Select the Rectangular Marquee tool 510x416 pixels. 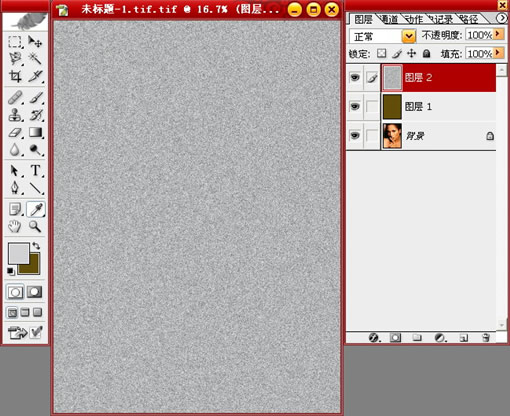point(15,42)
